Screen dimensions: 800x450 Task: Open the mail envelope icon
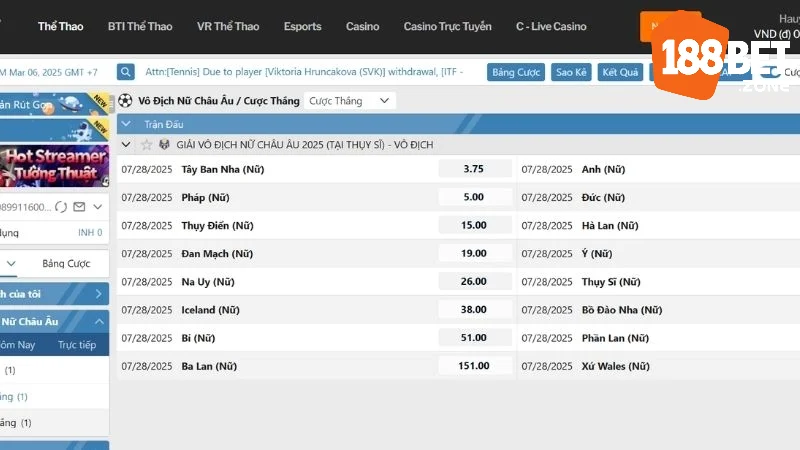click(x=79, y=207)
